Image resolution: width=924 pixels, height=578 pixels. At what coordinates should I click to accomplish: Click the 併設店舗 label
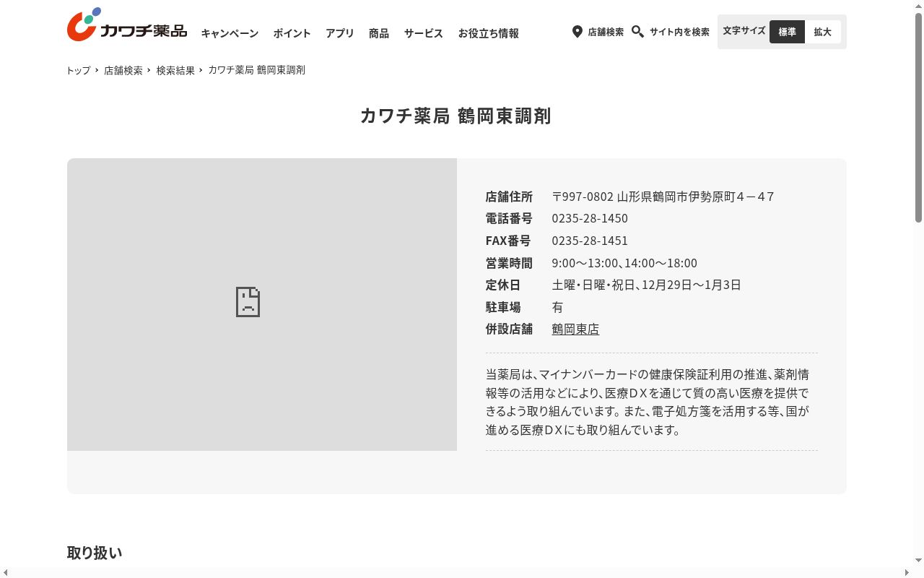tap(509, 329)
